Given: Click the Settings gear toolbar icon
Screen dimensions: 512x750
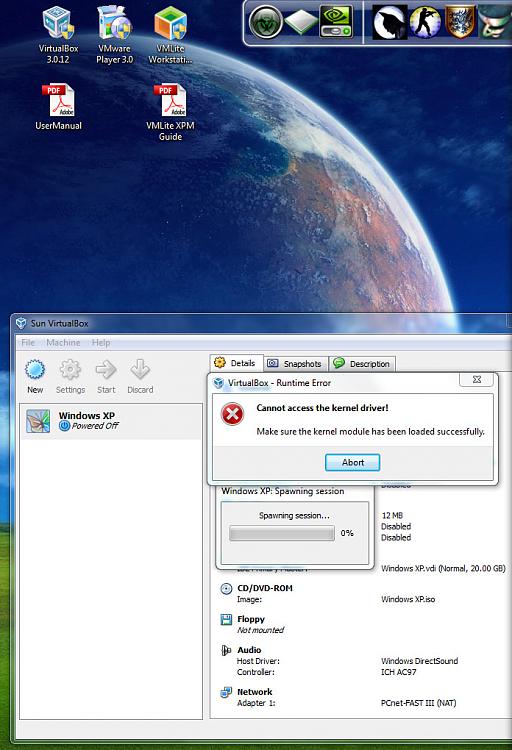Looking at the screenshot, I should [x=70, y=376].
